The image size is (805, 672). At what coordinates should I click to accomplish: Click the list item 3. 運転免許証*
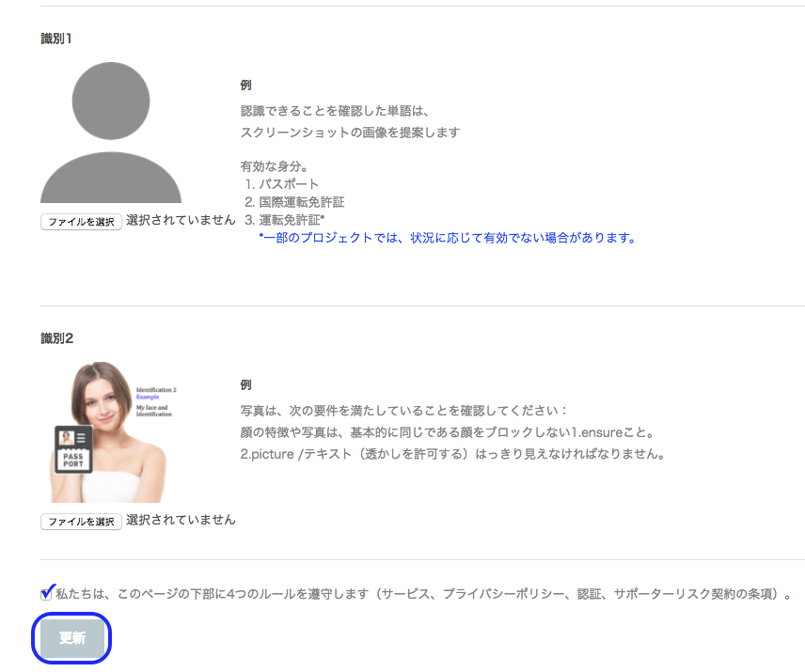click(284, 220)
